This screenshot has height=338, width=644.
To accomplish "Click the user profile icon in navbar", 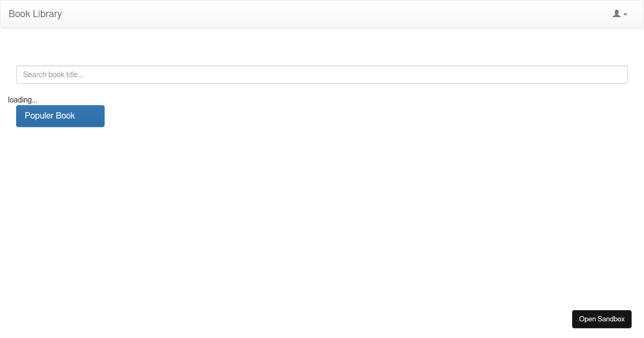I will (617, 13).
